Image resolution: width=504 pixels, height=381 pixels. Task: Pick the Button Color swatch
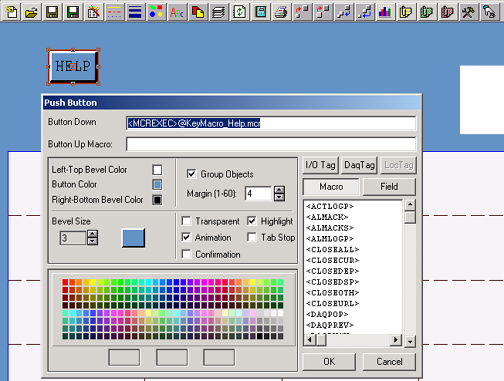[157, 184]
